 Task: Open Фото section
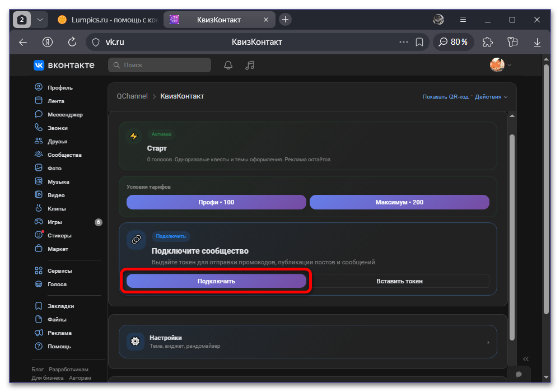click(x=48, y=168)
